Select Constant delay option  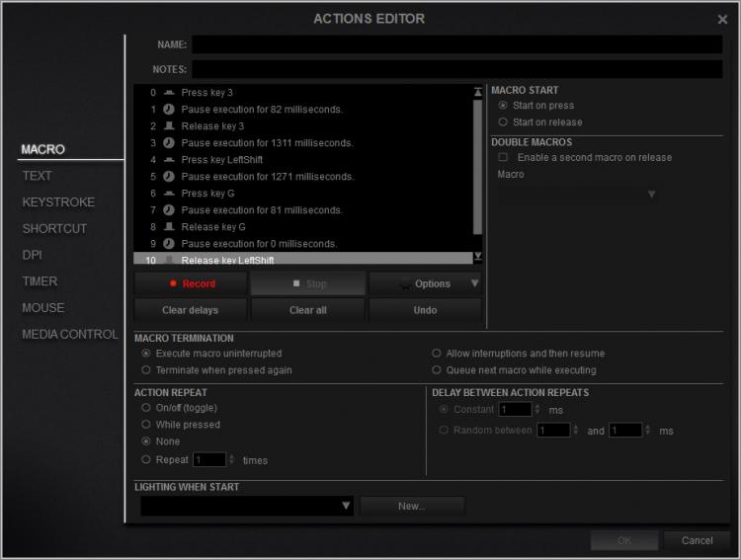[444, 409]
